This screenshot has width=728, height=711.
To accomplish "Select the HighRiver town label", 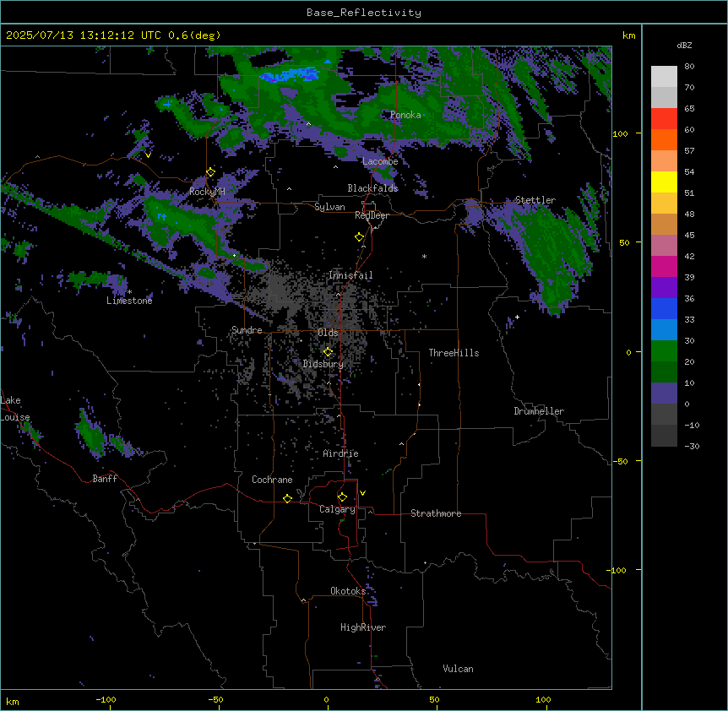I will tap(363, 627).
